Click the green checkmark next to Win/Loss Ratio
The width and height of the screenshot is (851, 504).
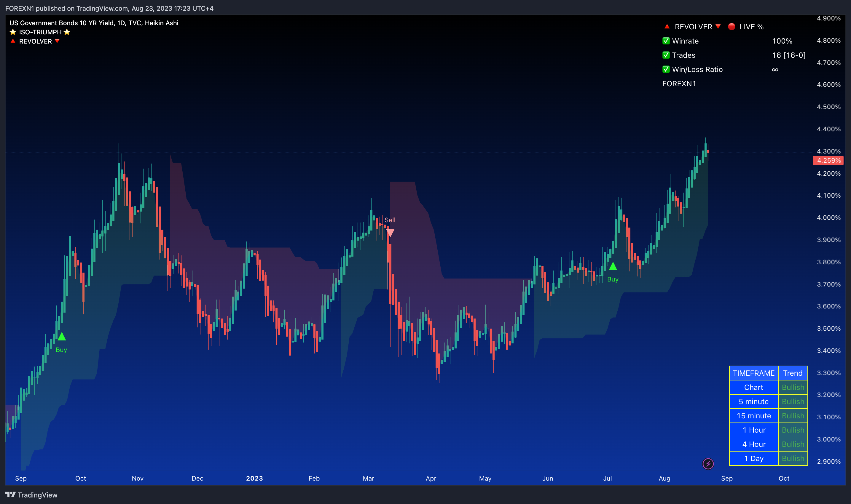click(x=666, y=69)
